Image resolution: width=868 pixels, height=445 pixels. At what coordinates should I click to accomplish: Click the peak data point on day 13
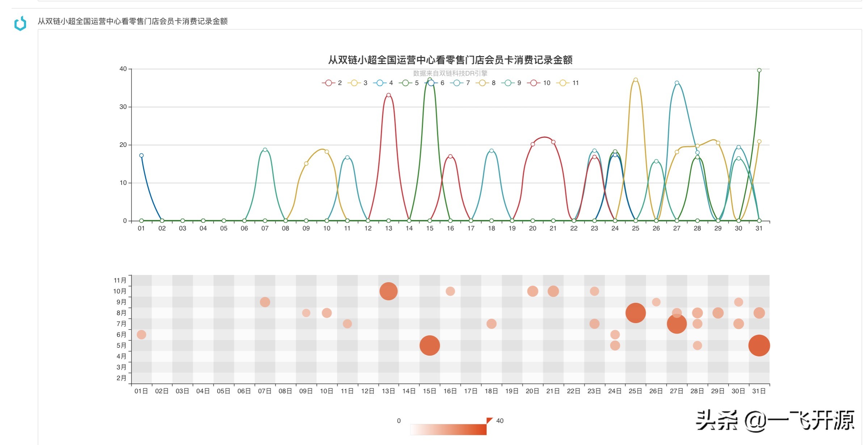tap(388, 95)
